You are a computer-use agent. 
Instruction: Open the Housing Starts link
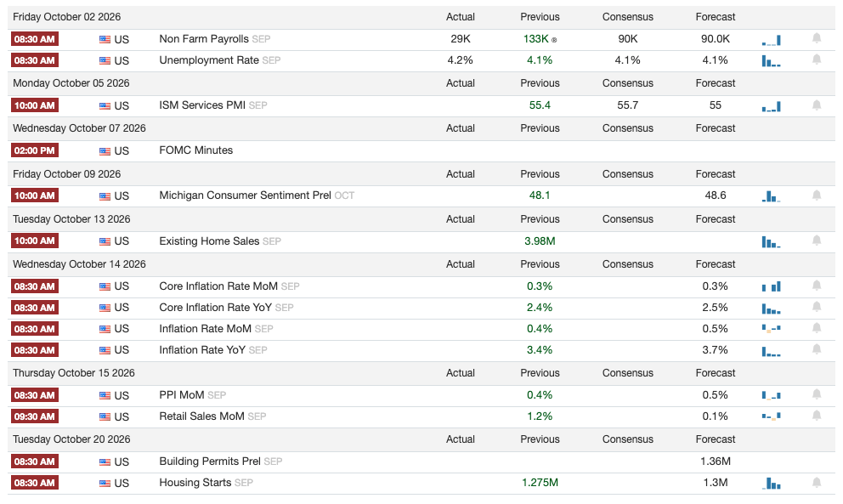tap(195, 483)
